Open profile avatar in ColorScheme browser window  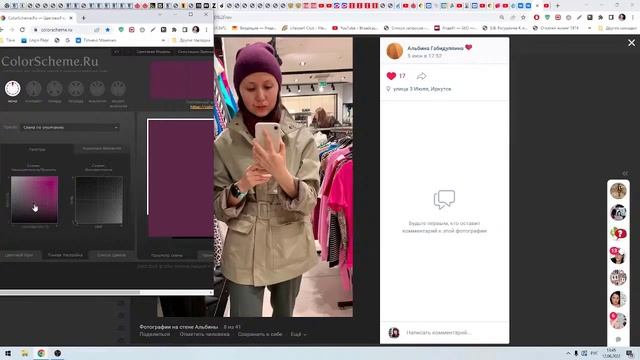[196, 30]
